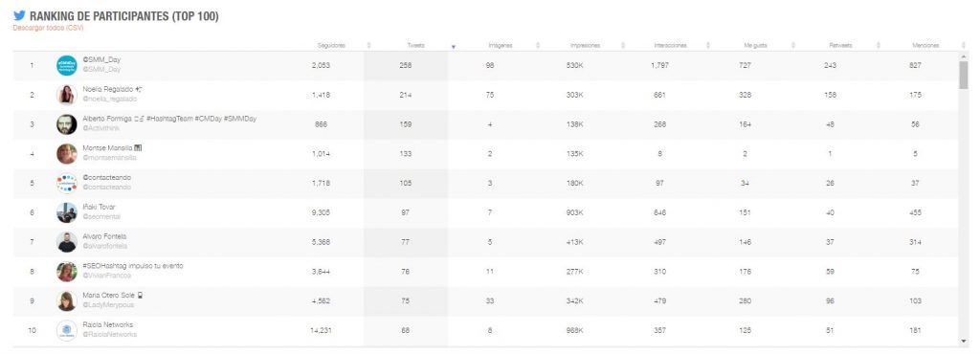This screenshot has height=354, width=980.
Task: Click Maria Otero Sole's avatar
Action: pyautogui.click(x=66, y=301)
